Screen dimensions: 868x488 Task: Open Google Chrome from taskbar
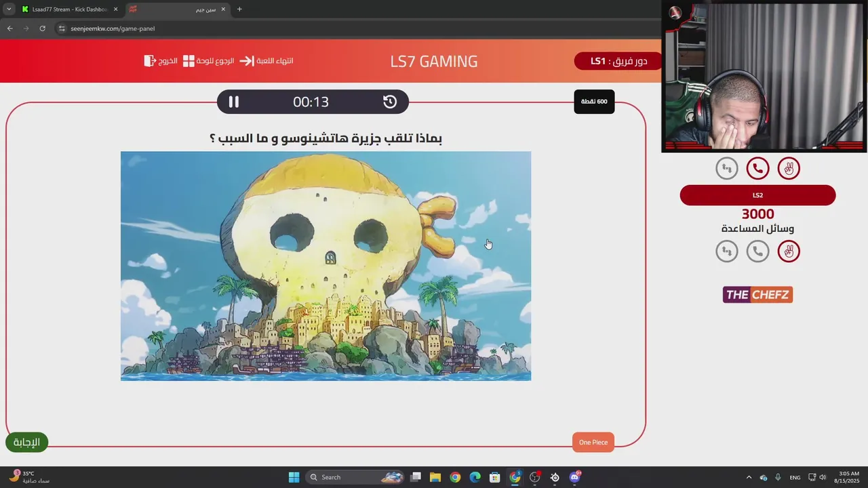pos(455,477)
